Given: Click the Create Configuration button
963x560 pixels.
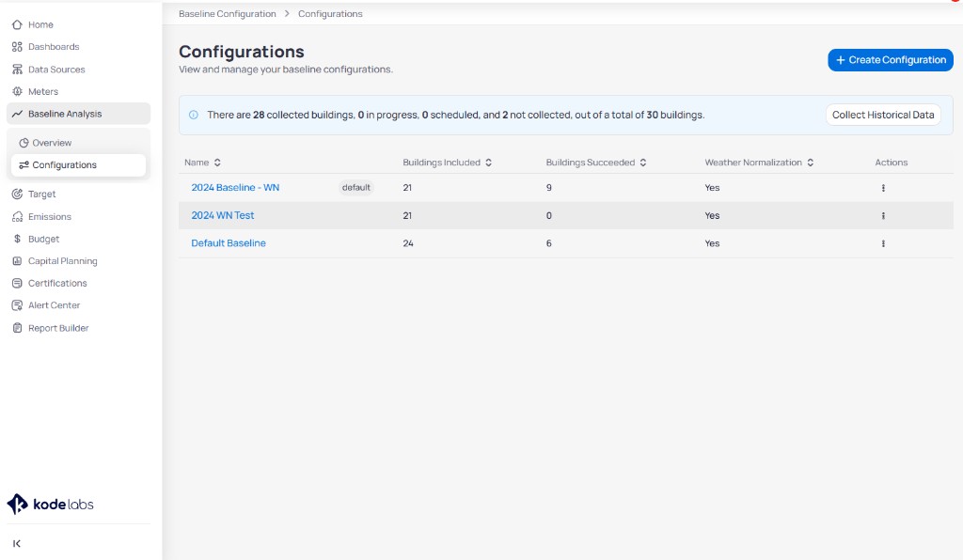Looking at the screenshot, I should [891, 60].
